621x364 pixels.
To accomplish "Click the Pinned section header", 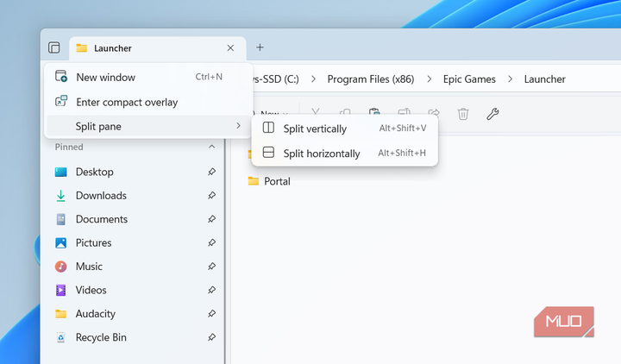I will click(69, 147).
